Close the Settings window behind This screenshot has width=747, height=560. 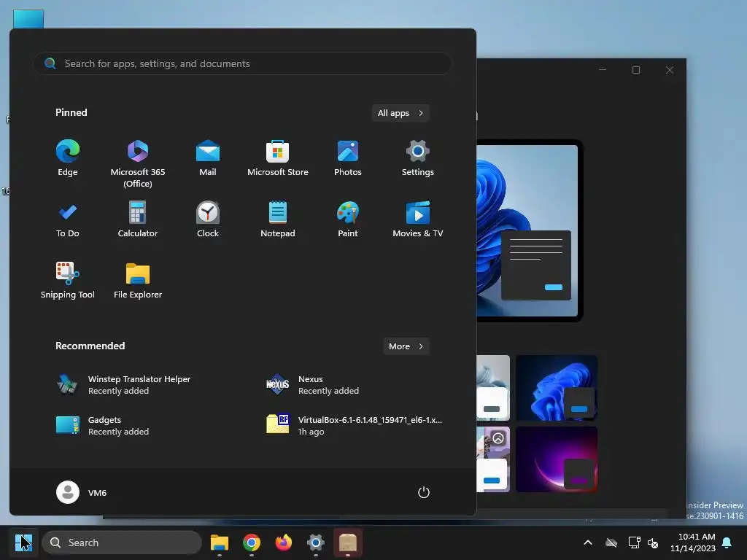pos(670,70)
